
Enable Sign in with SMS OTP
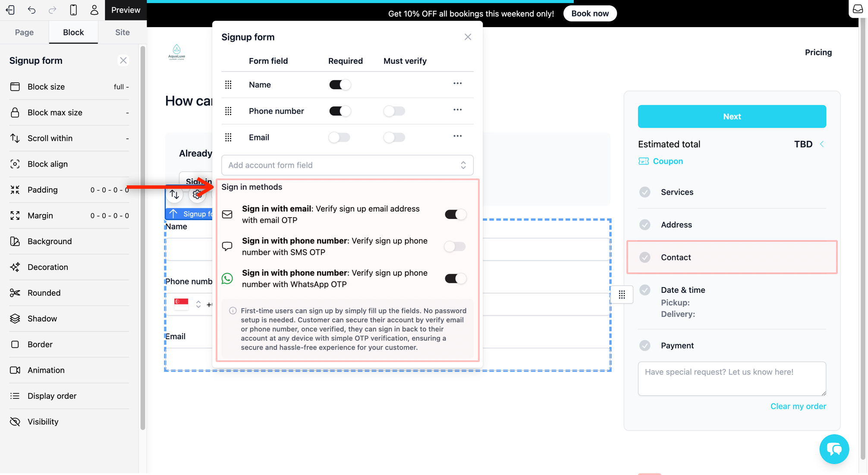455,247
